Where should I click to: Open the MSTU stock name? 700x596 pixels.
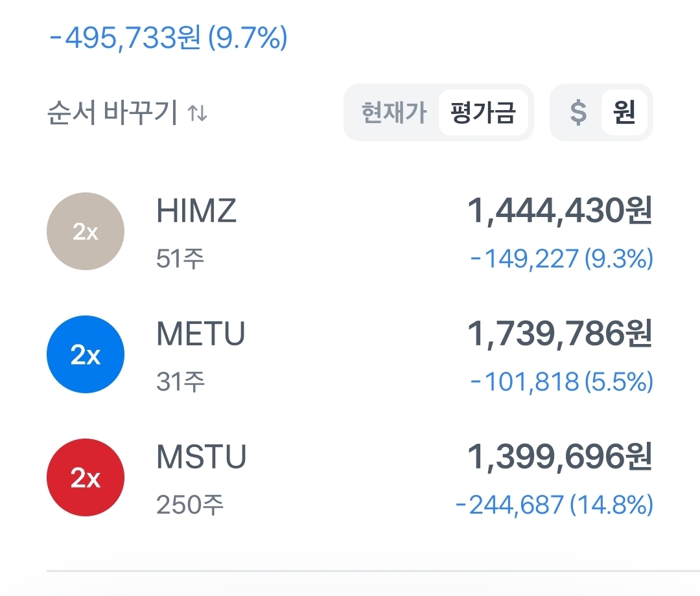coord(202,458)
